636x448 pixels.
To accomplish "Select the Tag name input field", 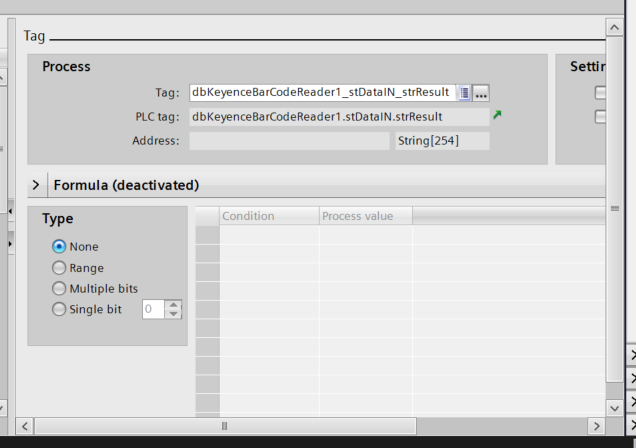I will click(322, 93).
